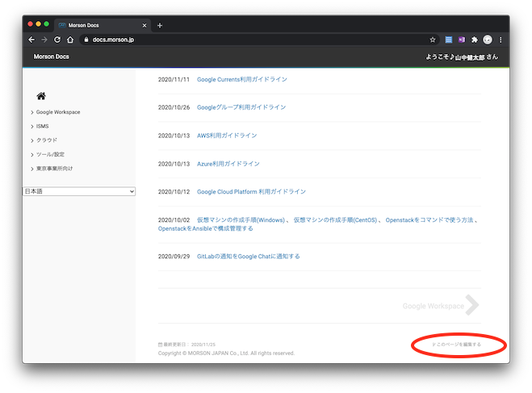Click the docs.morson.jp address bar

coord(242,40)
